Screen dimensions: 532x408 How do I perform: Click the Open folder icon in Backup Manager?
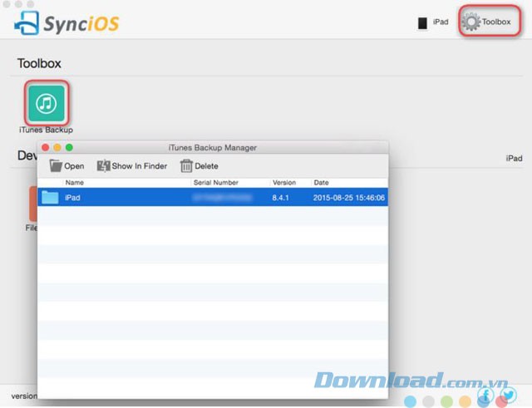point(56,166)
